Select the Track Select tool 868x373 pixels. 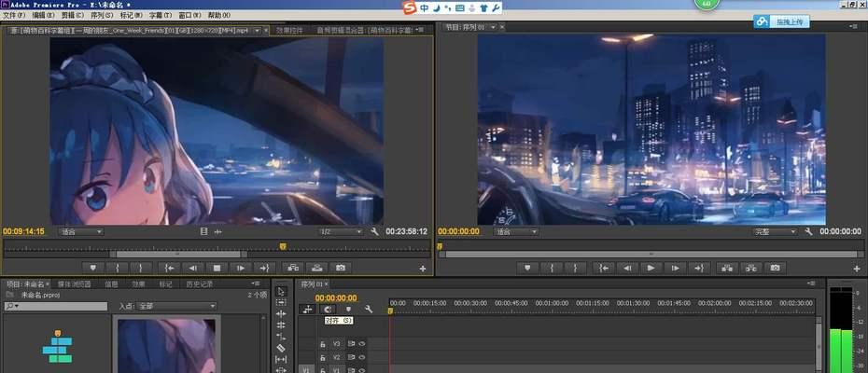pos(281,303)
